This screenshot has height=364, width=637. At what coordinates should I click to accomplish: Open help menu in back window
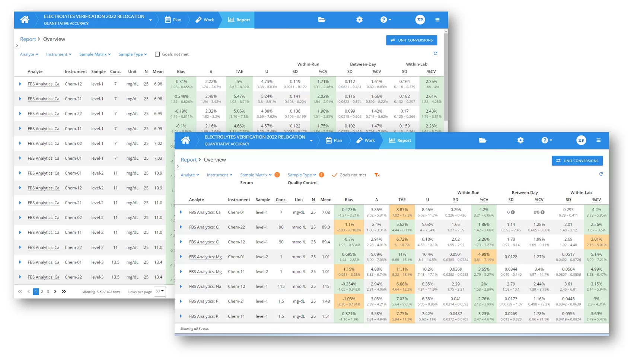pyautogui.click(x=385, y=20)
